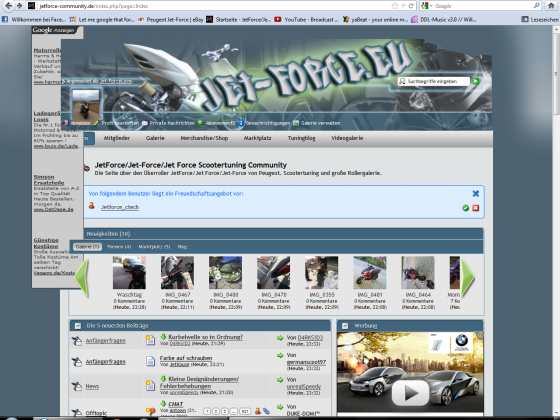
Task: Open the URL history dropdown arrow
Action: click(403, 6)
